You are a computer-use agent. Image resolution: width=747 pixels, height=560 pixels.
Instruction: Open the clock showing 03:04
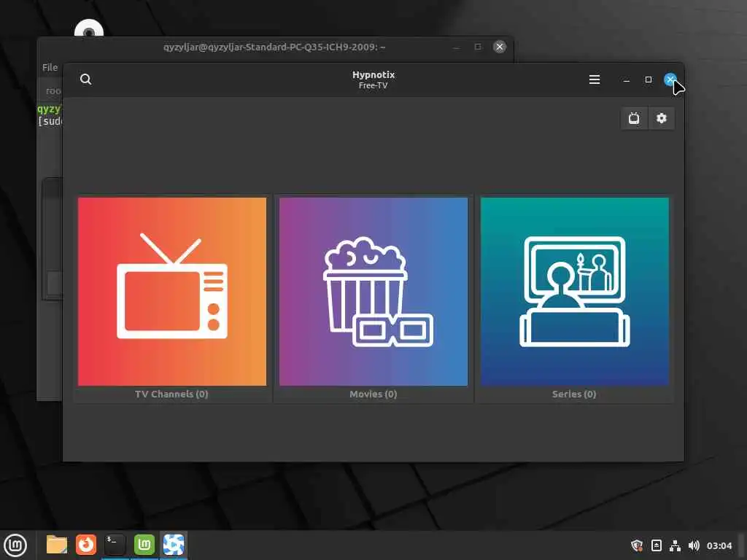click(x=719, y=545)
